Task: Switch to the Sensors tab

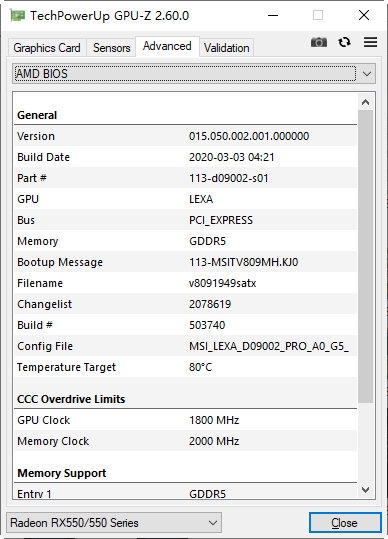Action: (x=111, y=48)
